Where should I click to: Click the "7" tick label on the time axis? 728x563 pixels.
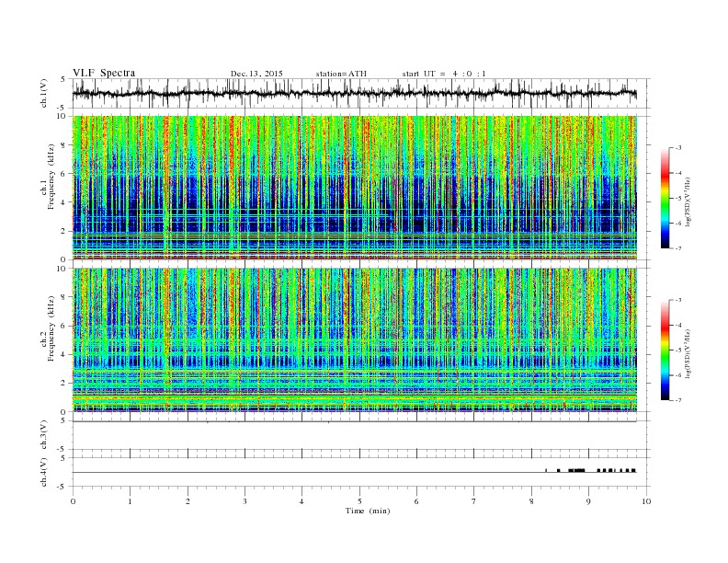point(474,501)
